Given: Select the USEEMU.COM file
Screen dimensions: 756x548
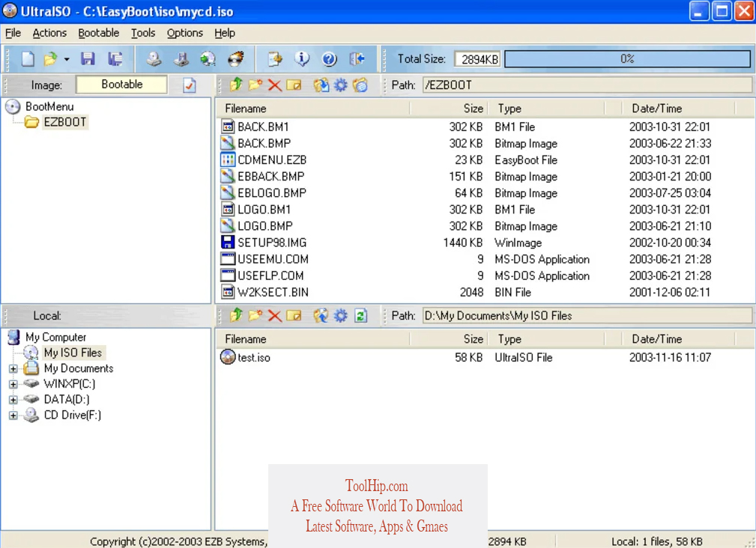Looking at the screenshot, I should (x=273, y=259).
